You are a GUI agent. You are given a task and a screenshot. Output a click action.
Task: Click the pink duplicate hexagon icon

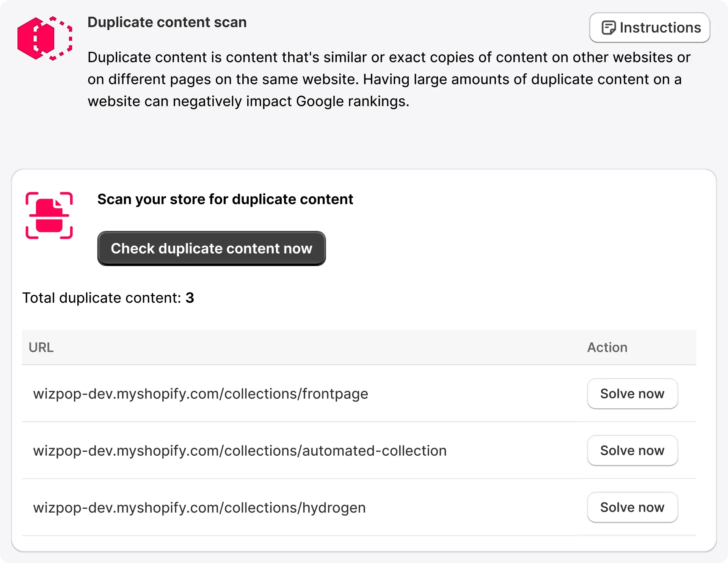[45, 38]
